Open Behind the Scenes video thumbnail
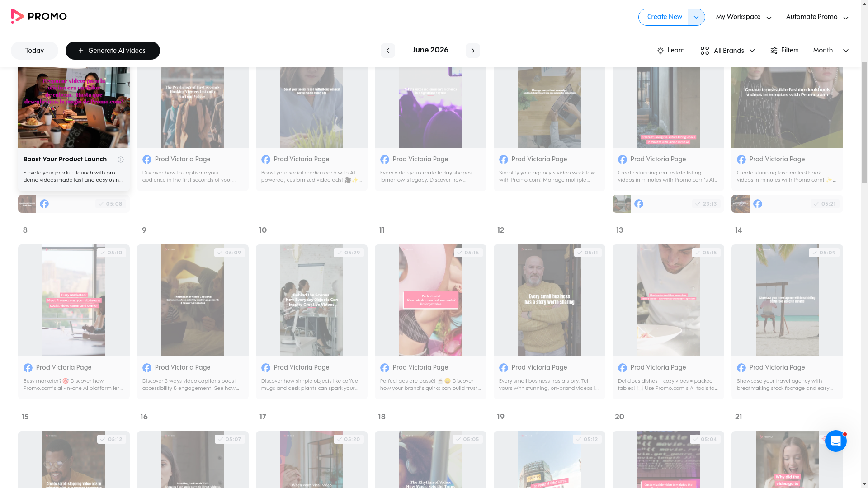 click(x=311, y=300)
